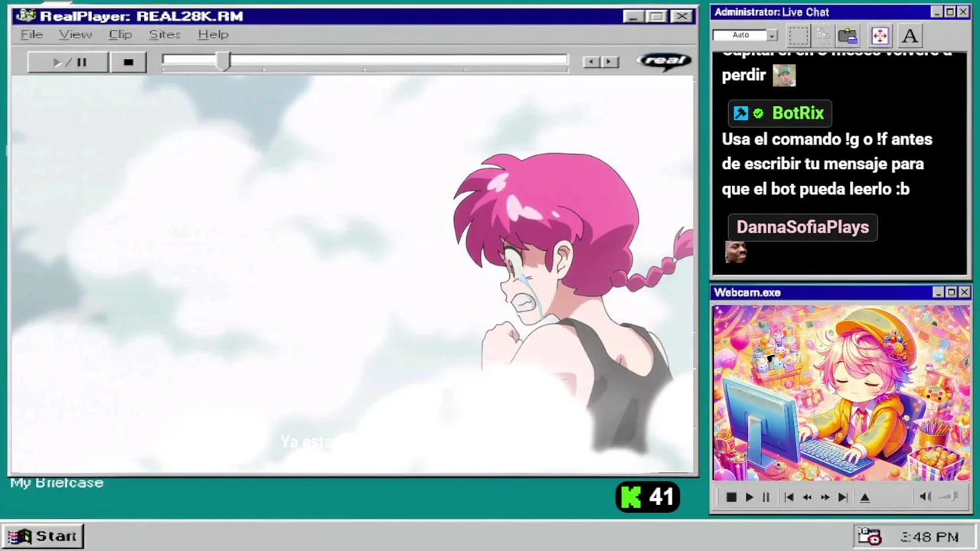980x551 pixels.
Task: Open the View menu in RealPlayer
Action: pyautogui.click(x=75, y=34)
